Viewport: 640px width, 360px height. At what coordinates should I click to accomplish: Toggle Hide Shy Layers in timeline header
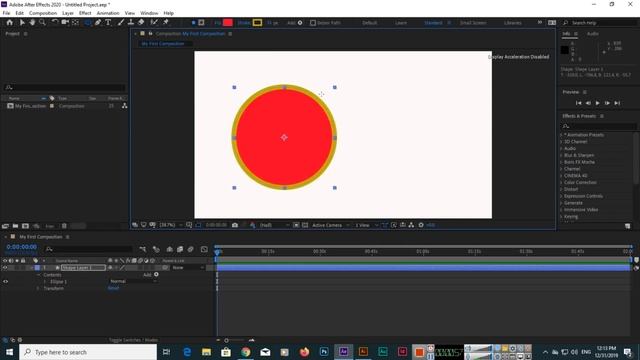coord(169,249)
